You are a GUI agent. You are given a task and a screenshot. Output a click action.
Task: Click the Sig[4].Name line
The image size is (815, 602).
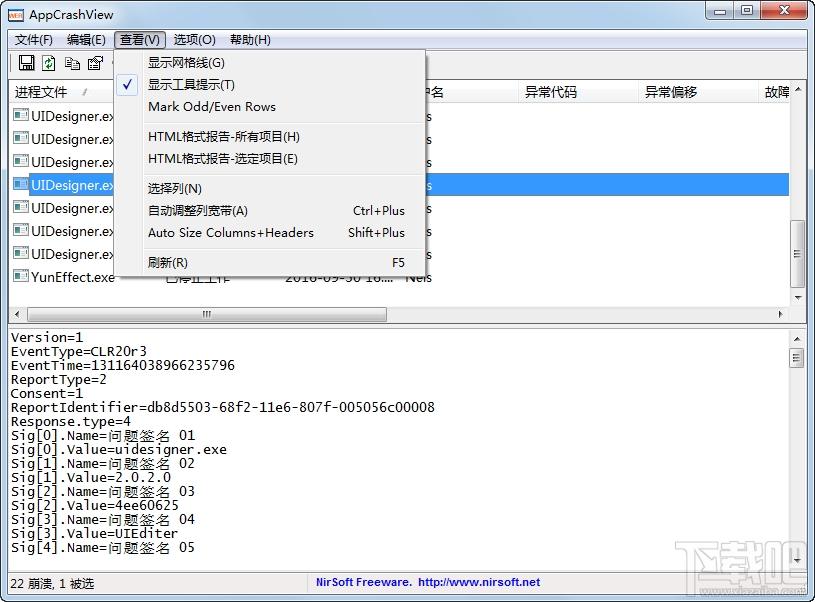click(102, 547)
